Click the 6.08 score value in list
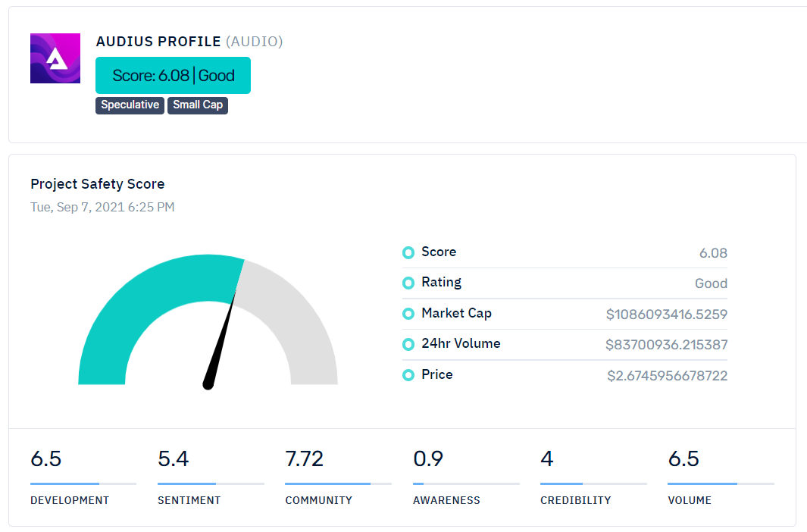 (713, 253)
